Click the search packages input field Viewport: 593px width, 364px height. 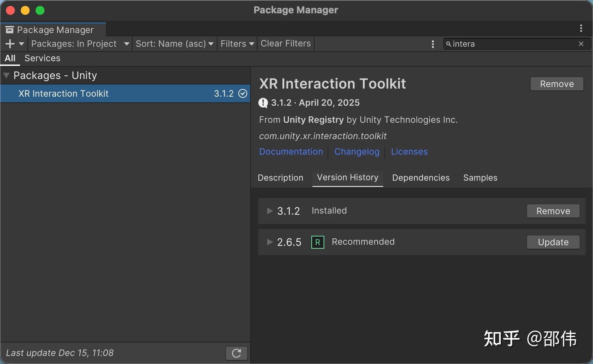coord(511,44)
